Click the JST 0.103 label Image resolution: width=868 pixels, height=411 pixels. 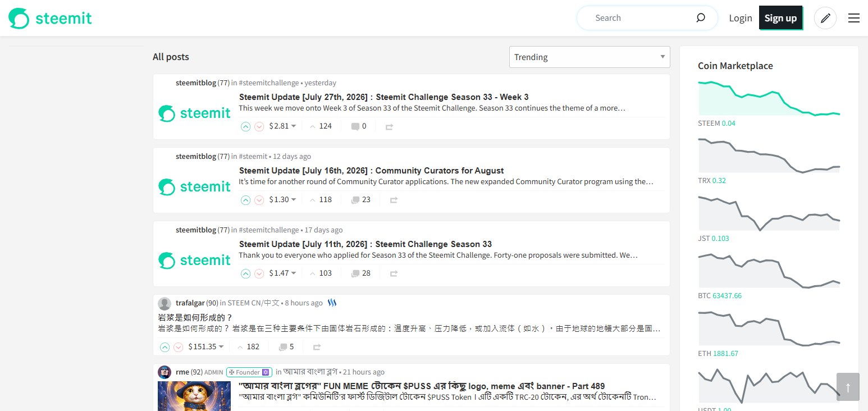tap(714, 239)
